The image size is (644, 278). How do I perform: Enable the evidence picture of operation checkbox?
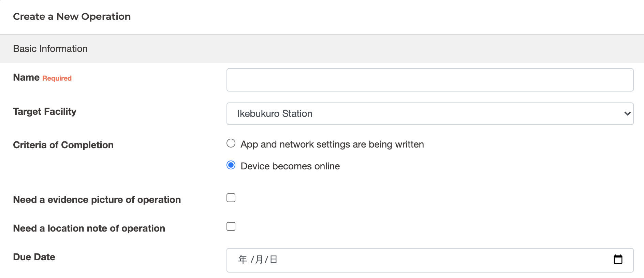231,198
